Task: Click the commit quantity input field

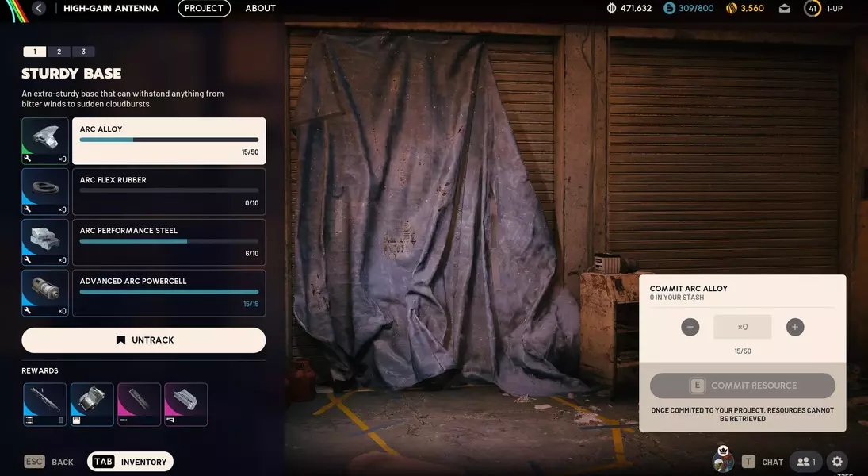Action: tap(742, 327)
